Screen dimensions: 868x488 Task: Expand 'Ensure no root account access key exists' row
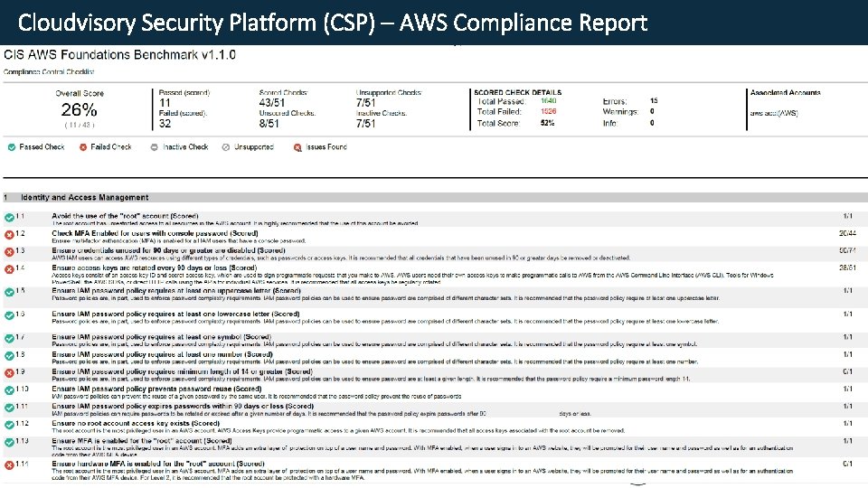point(136,423)
